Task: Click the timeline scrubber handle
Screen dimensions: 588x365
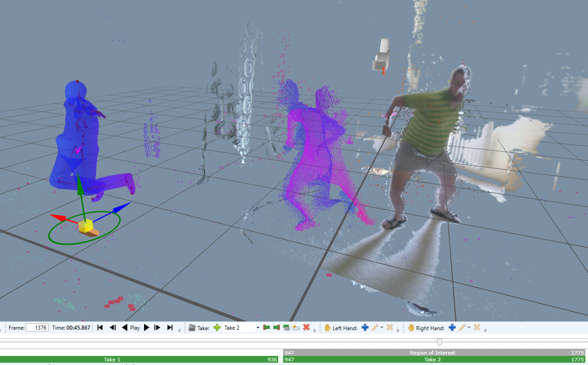Action: 439,342
